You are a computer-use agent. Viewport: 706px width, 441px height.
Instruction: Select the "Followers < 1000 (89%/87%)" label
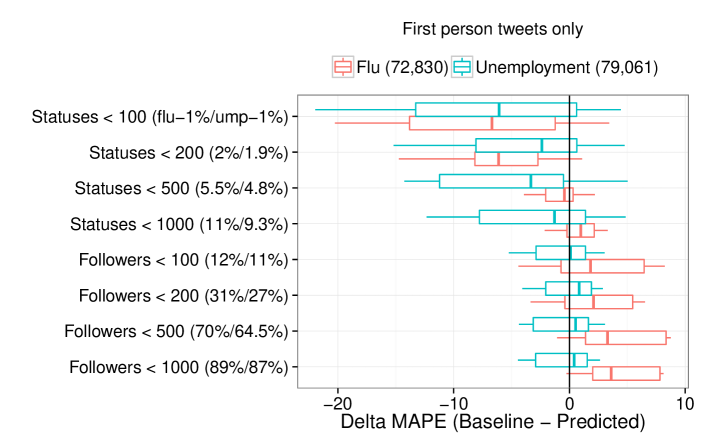[179, 367]
